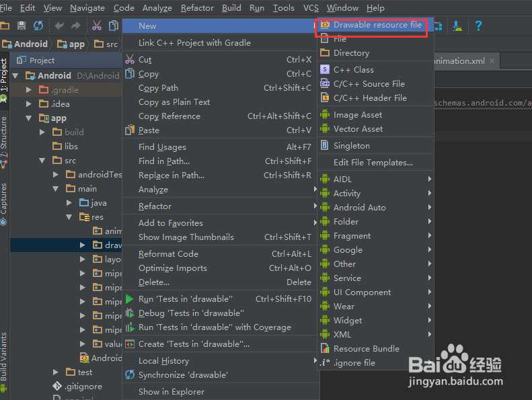
Task: Select .ignore file entry
Action: point(375,362)
